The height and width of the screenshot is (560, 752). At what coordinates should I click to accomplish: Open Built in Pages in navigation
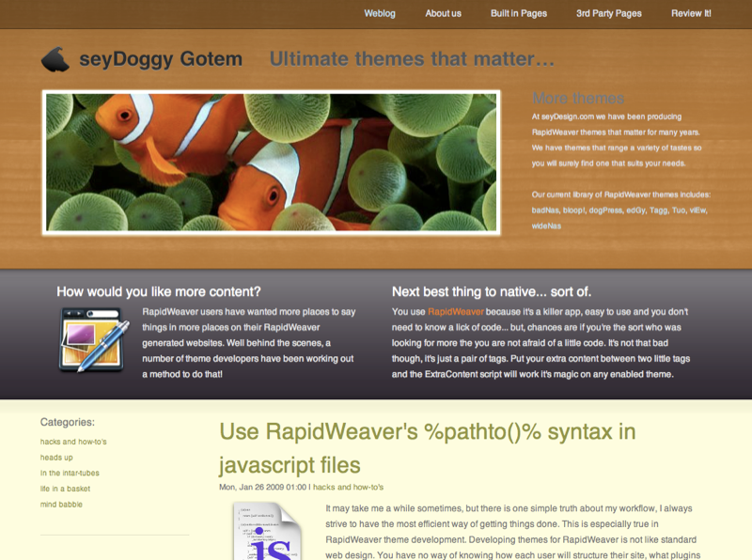click(x=518, y=13)
